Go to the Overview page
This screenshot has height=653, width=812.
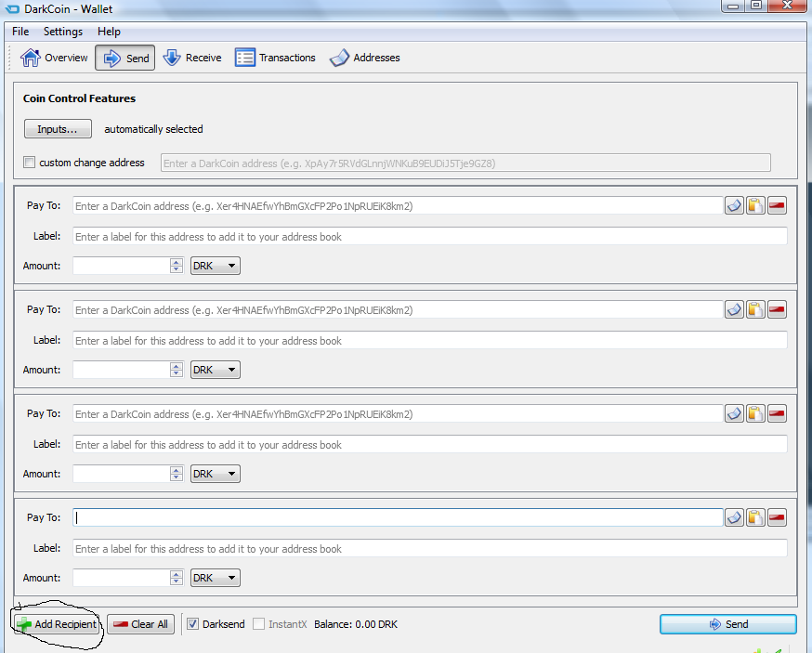click(54, 58)
